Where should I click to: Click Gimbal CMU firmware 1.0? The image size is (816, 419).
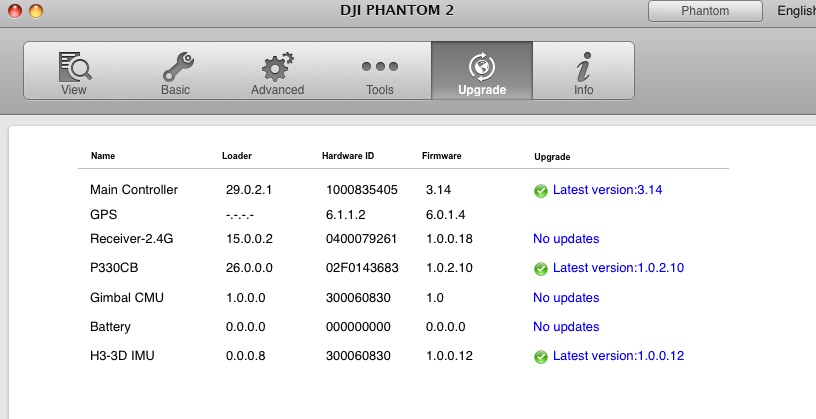435,298
